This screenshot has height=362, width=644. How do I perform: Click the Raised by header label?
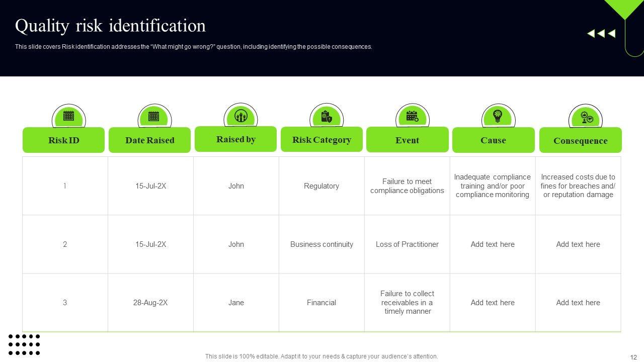[235, 139]
